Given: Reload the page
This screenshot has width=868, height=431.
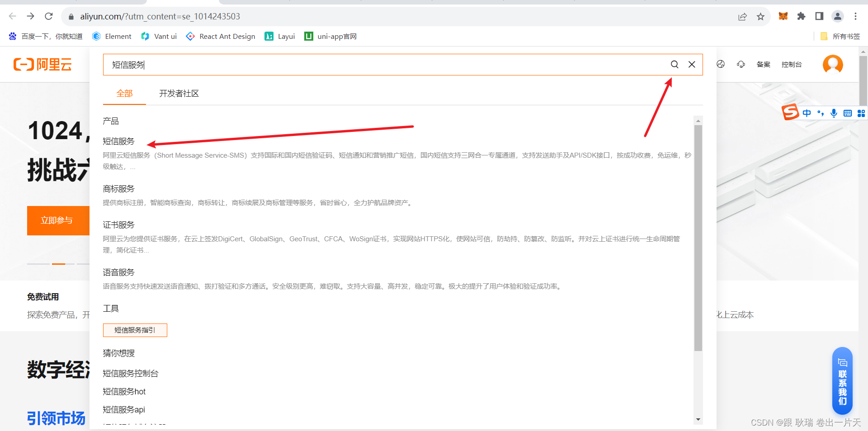Looking at the screenshot, I should point(49,16).
